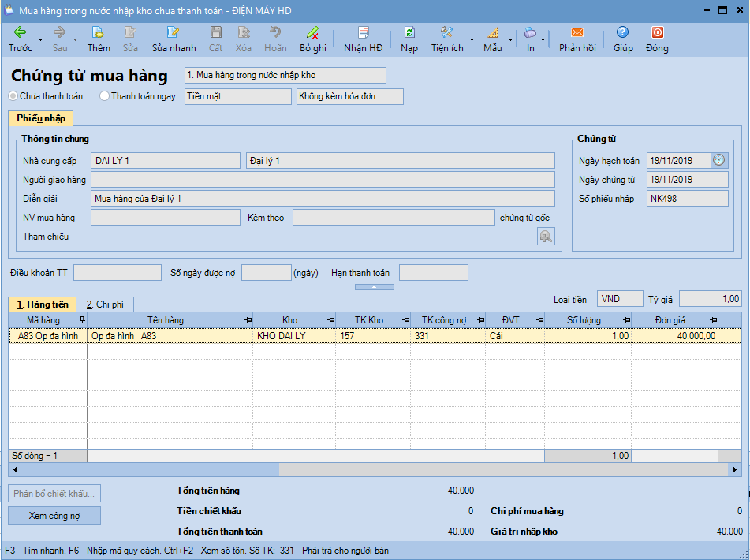Click the Ngày chứng từ date field
This screenshot has width=750, height=560.
coord(688,180)
